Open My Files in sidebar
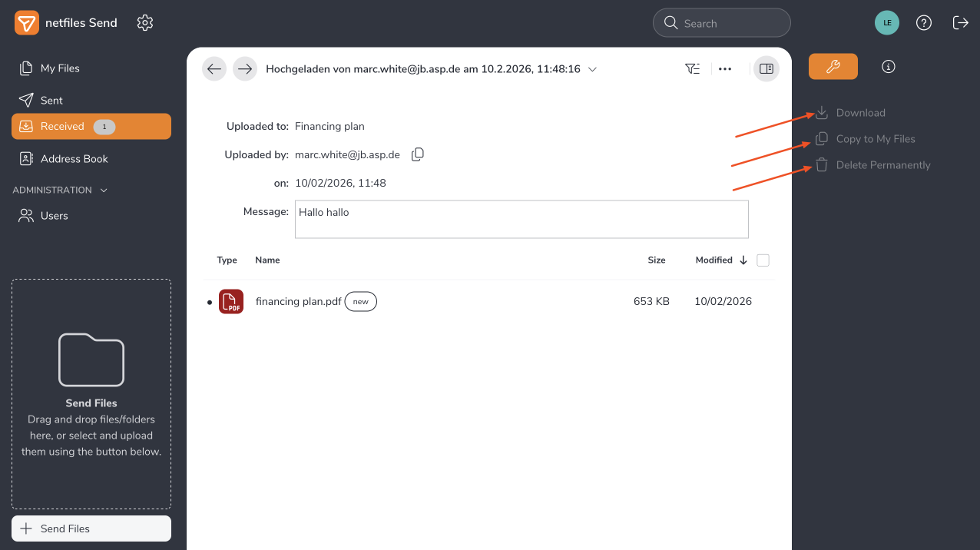 (x=60, y=68)
